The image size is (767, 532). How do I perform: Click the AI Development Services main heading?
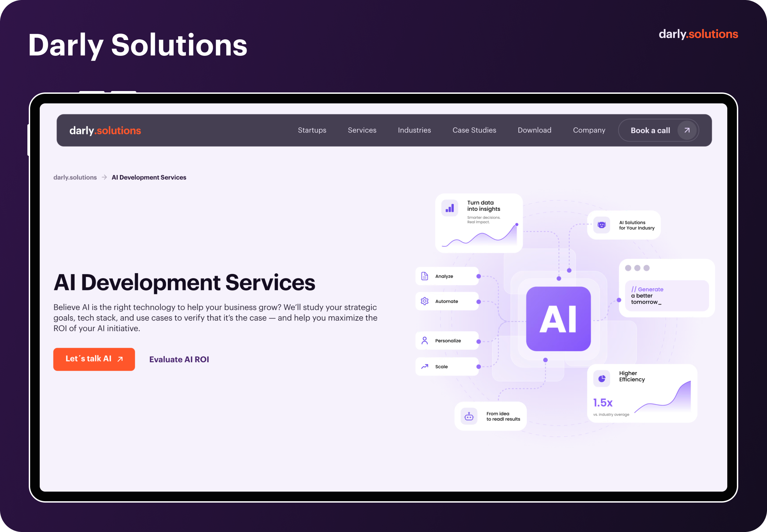pyautogui.click(x=184, y=282)
